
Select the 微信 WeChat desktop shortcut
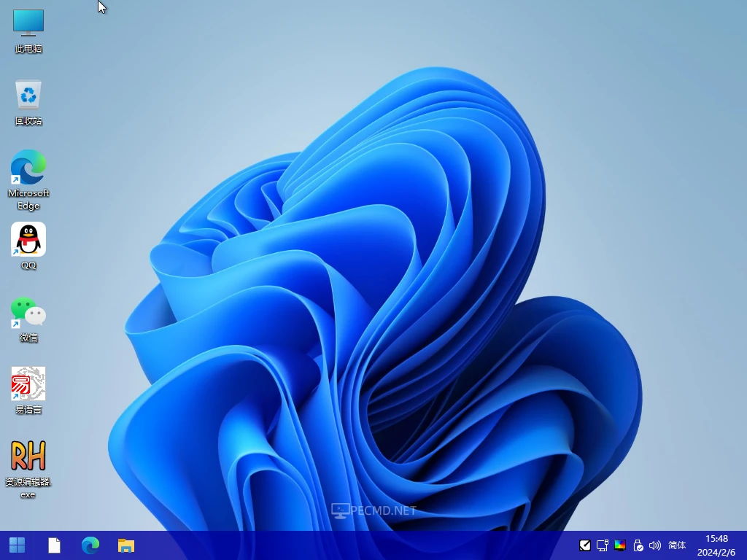coord(28,319)
